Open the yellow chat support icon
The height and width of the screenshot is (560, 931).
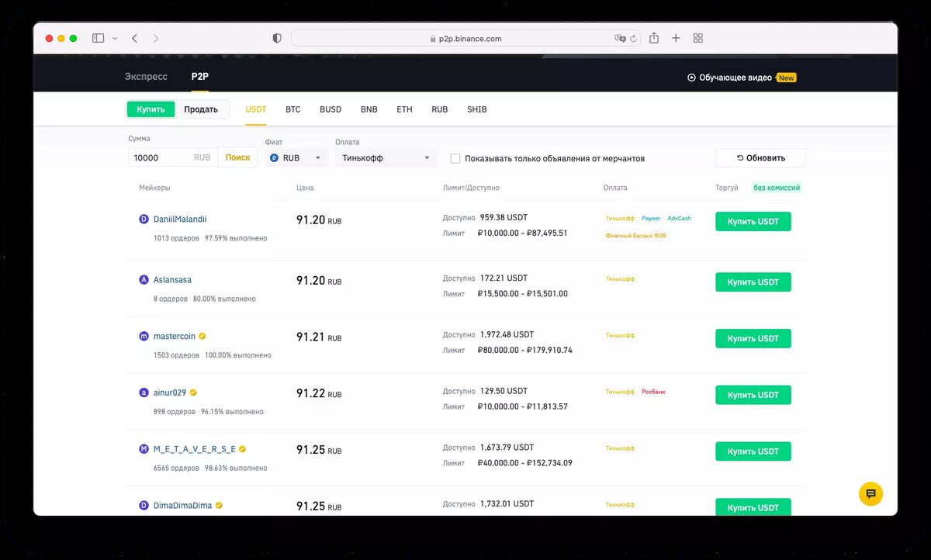870,494
